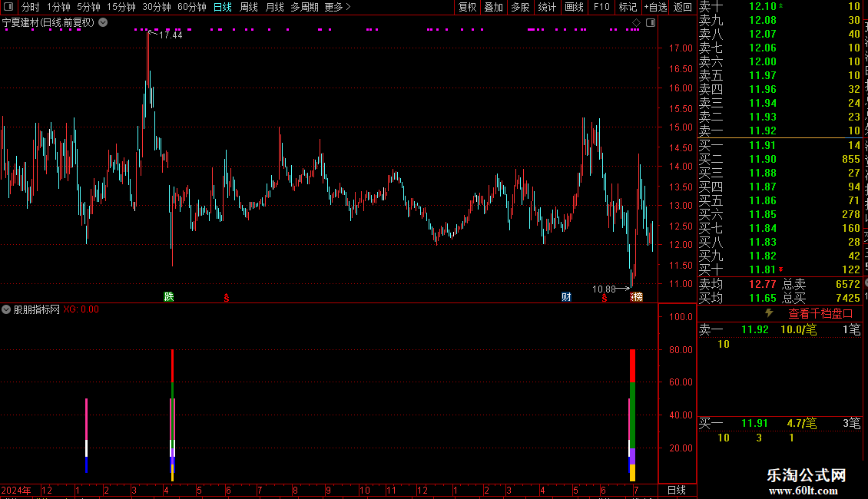Open the chart options dropdown beside 宁夏建材

[103, 23]
